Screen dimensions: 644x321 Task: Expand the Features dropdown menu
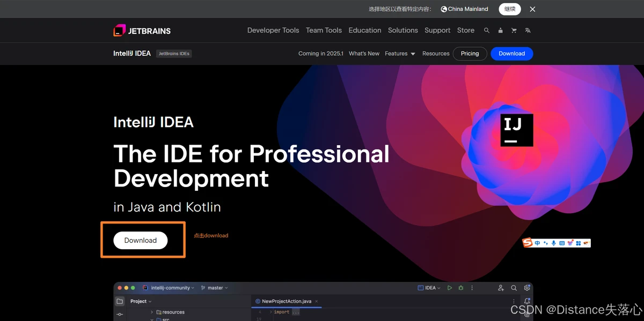[400, 54]
